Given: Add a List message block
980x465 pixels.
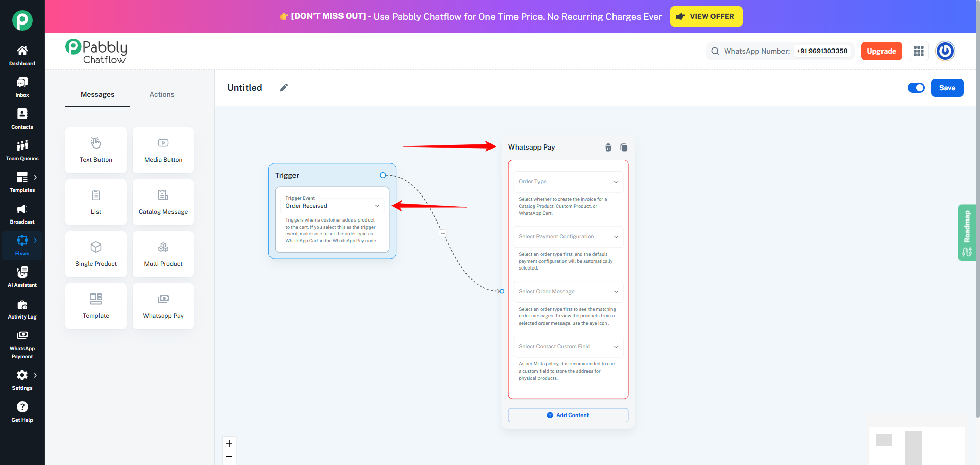Looking at the screenshot, I should coord(96,202).
